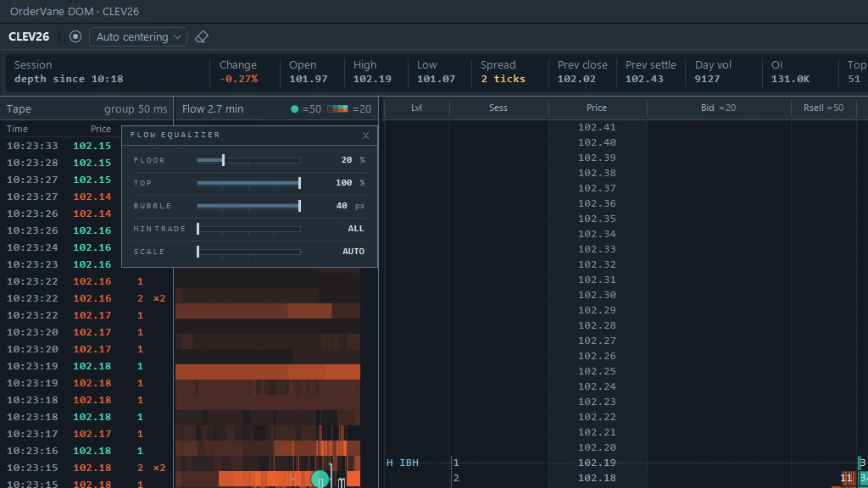
Task: Click the FLOOR value 20 %
Action: tap(353, 160)
